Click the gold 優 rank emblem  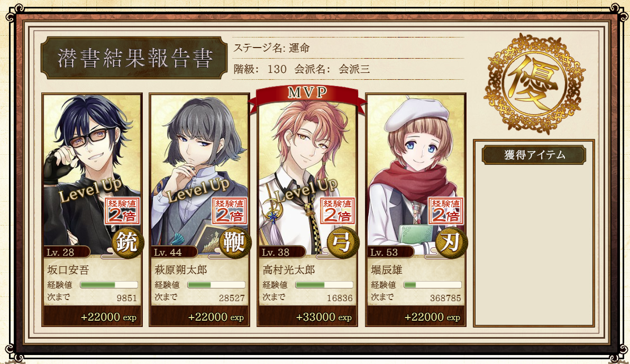(x=534, y=84)
